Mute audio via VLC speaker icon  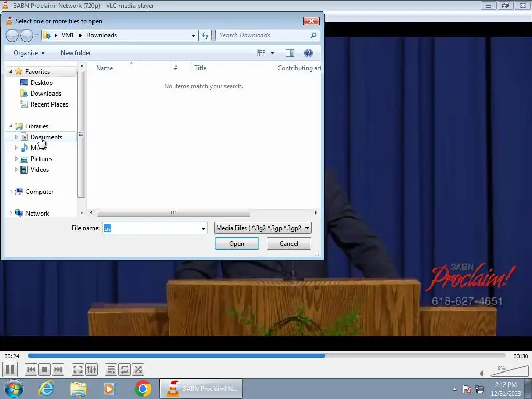[482, 374]
